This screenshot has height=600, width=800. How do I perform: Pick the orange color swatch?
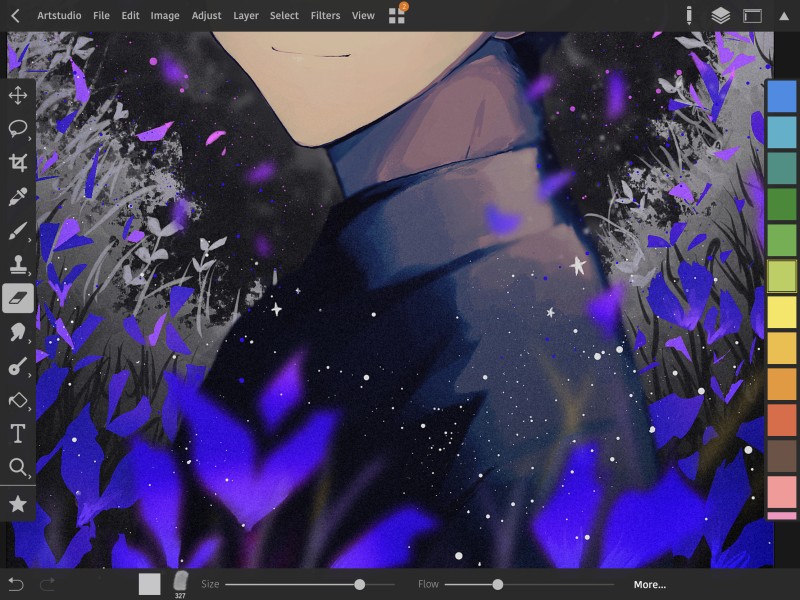[782, 384]
